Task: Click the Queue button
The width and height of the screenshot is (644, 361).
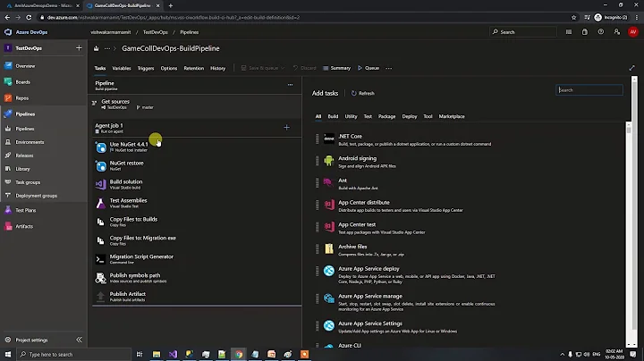Action: [369, 68]
